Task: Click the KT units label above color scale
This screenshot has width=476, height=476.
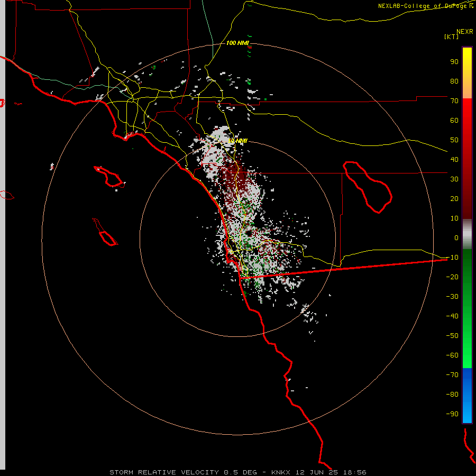Action: tap(452, 36)
